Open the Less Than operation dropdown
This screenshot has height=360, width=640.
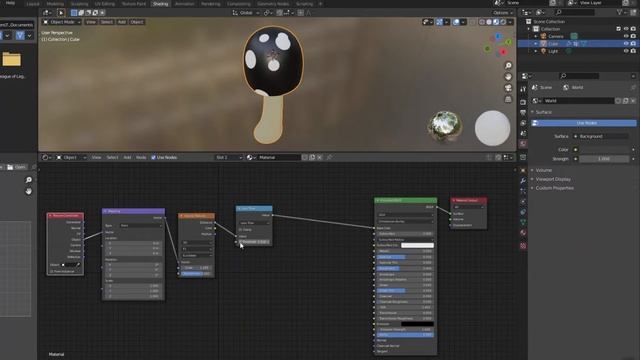pyautogui.click(x=254, y=223)
